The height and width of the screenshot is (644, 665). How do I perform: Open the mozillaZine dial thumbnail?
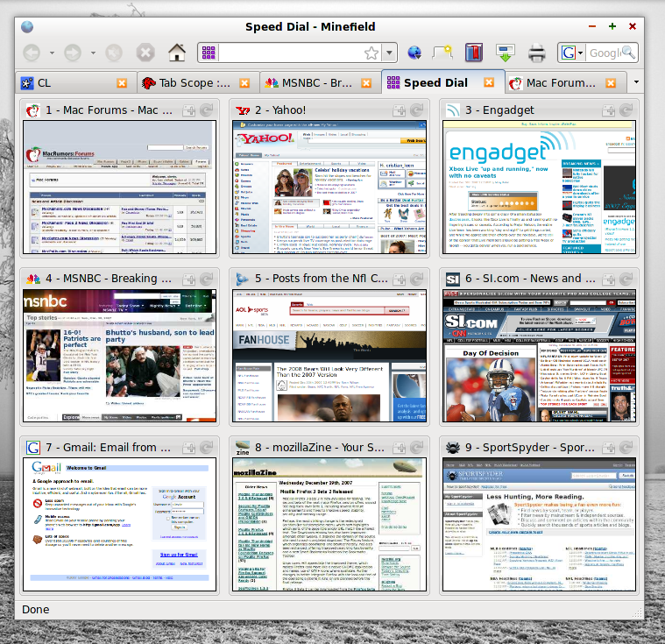pos(329,524)
